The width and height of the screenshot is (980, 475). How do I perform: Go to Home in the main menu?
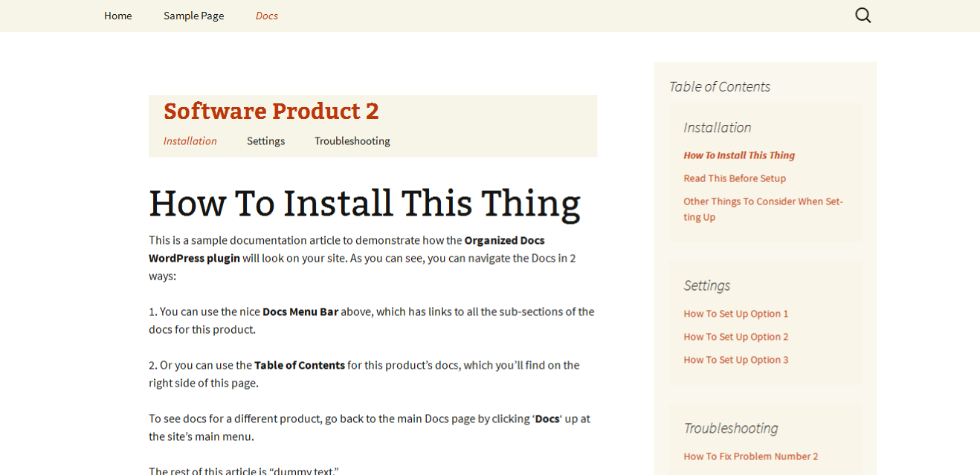coord(118,16)
